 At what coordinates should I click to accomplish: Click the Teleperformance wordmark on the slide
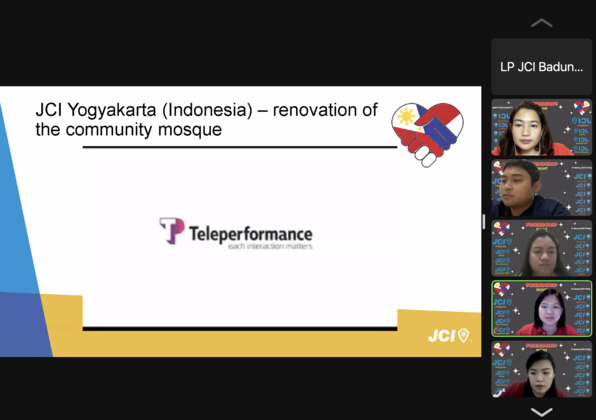[251, 234]
